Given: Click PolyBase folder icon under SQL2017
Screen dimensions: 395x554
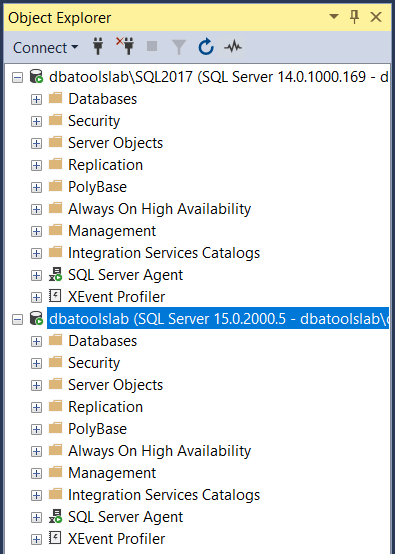Looking at the screenshot, I should 55,185.
